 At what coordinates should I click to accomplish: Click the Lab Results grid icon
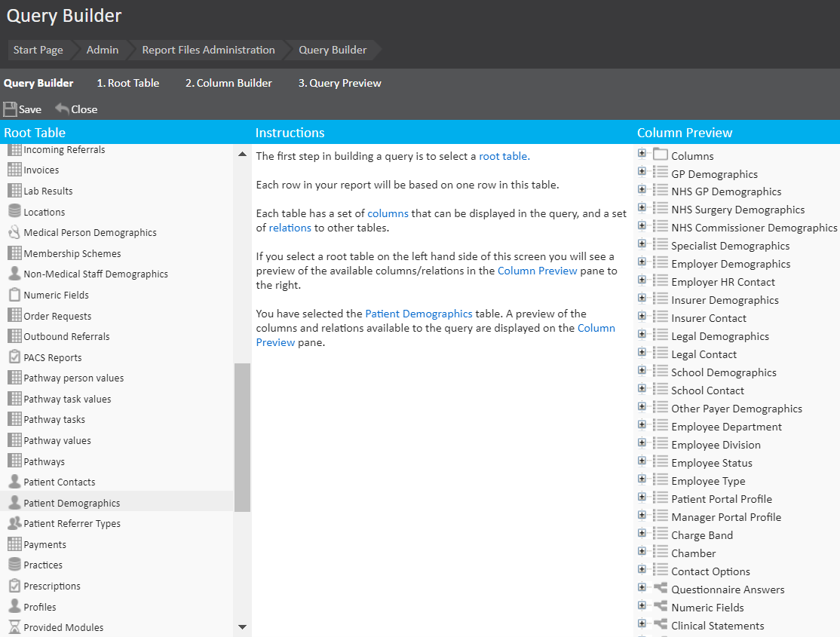click(14, 191)
